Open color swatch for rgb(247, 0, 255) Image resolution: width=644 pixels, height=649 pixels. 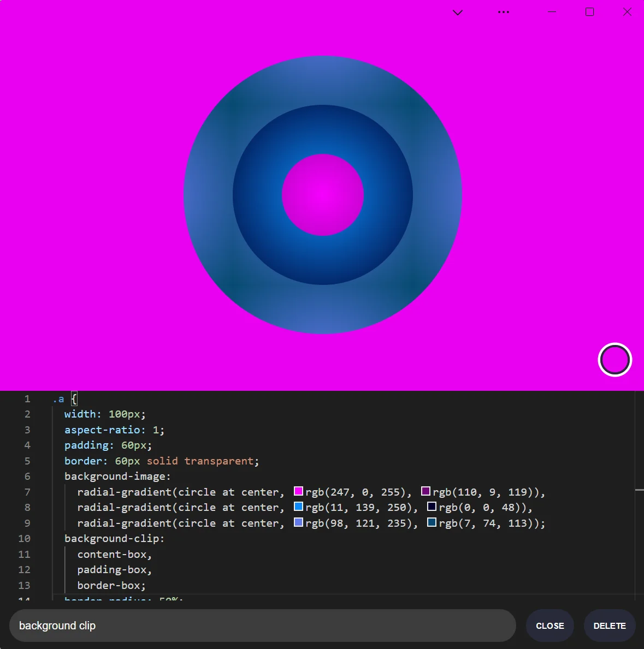(x=298, y=491)
